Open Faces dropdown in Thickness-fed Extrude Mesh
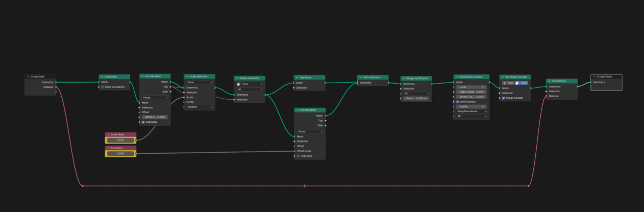Screen dimensions: 644x212 click(x=310, y=131)
